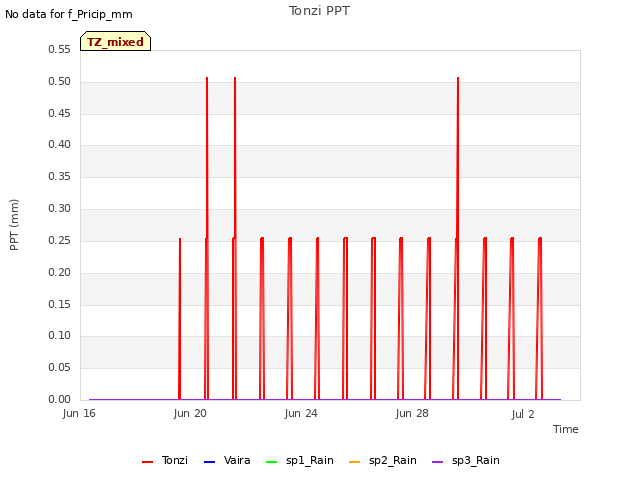The width and height of the screenshot is (640, 480).
Task: Click the Time x-axis title
Action: click(566, 429)
